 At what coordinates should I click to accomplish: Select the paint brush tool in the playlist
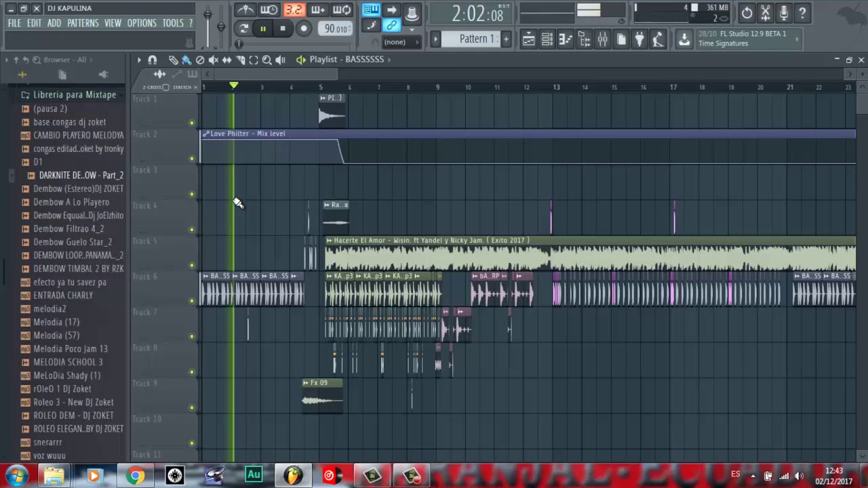186,60
